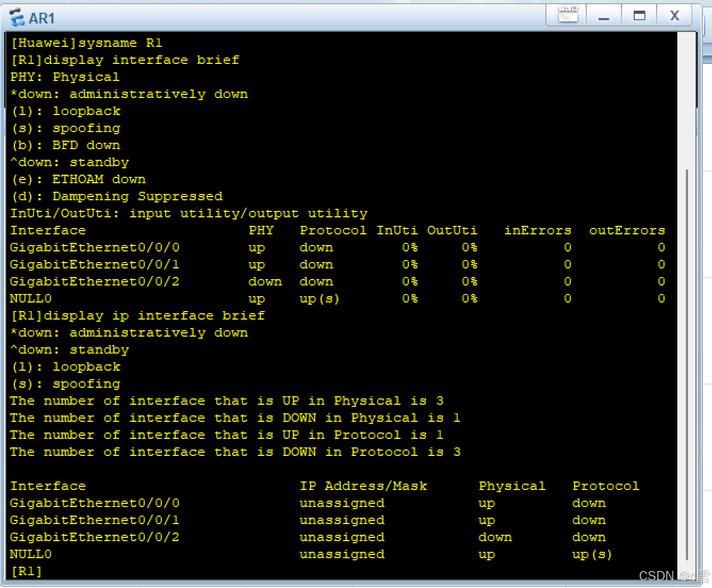The image size is (712, 588).
Task: Click 'GigabitEthernet0/0/2' in the first table
Action: click(x=95, y=282)
